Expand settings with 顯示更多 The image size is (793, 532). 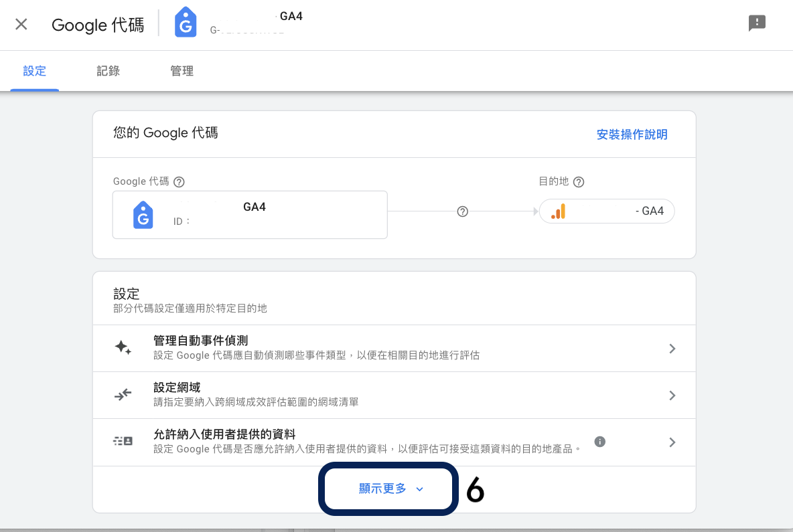pos(390,489)
